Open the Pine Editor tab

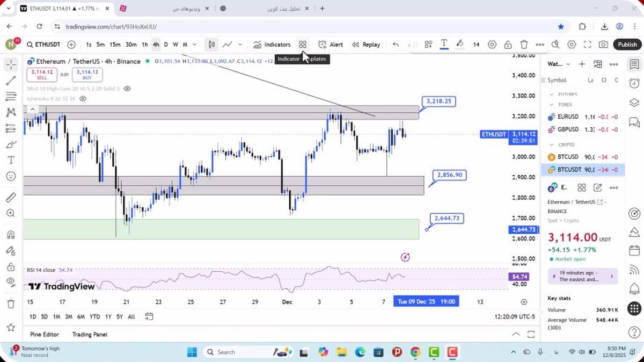tap(45, 334)
